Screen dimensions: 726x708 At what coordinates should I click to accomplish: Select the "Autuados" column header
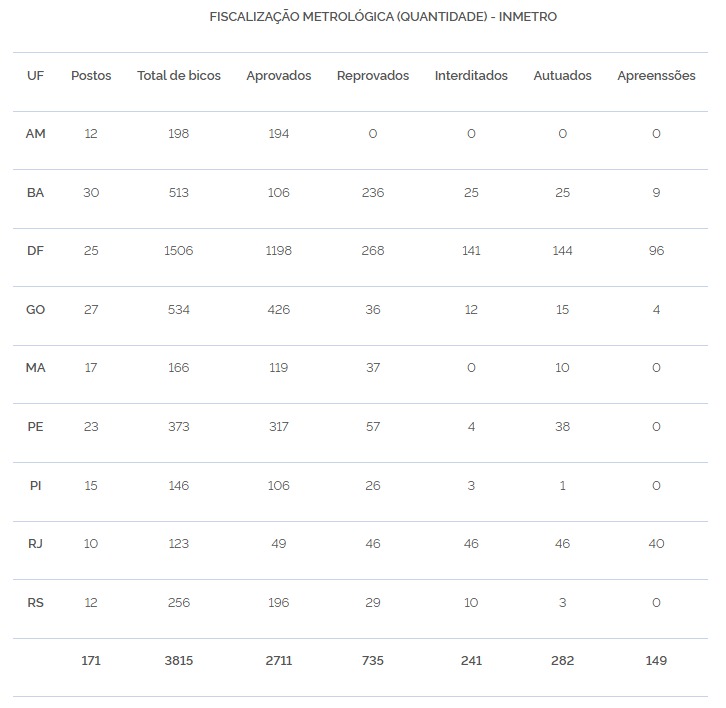562,76
